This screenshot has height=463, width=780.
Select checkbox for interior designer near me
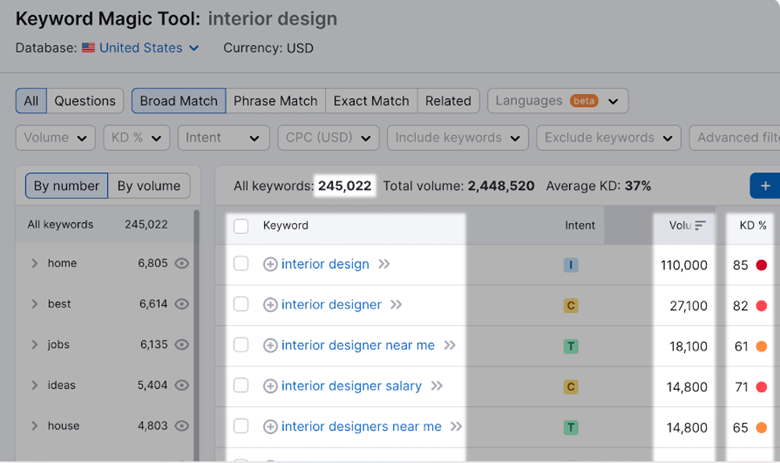pyautogui.click(x=241, y=345)
